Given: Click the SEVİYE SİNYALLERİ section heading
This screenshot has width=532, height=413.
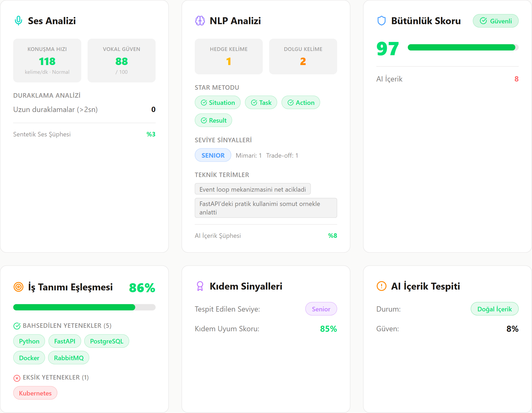Looking at the screenshot, I should 223,140.
